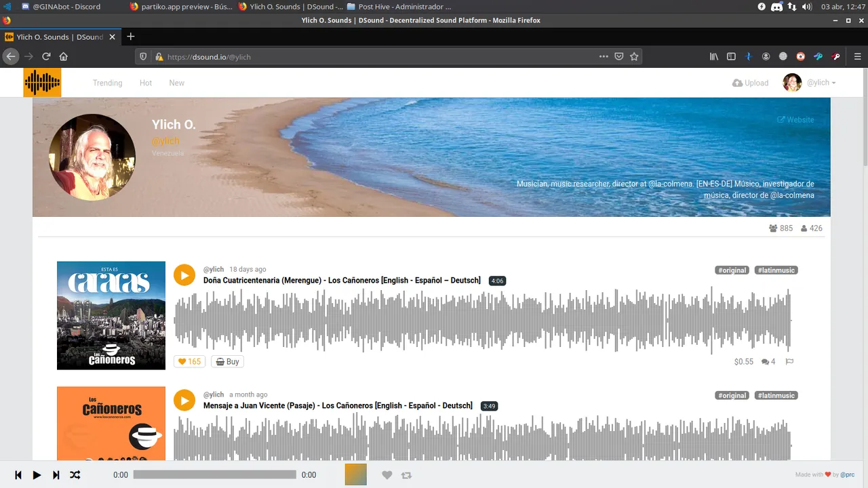Viewport: 868px width, 488px height.
Task: Bookmark this page with the star icon
Action: click(635, 56)
